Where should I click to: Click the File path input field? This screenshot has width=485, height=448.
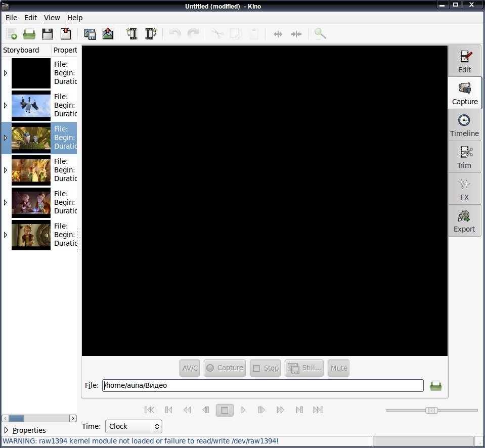point(263,385)
